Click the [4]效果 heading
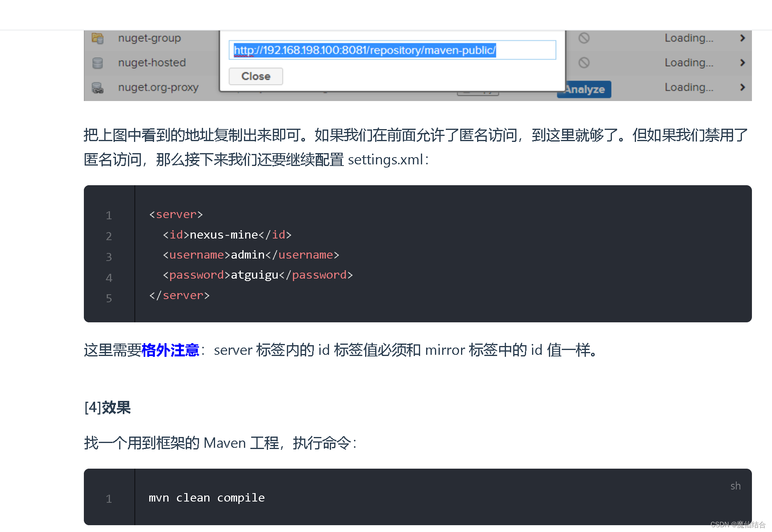Viewport: 772px width, 532px height. (108, 408)
